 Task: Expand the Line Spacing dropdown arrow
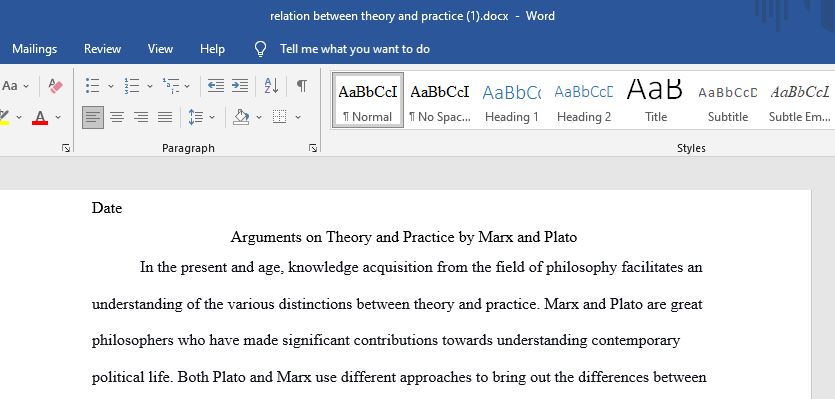tap(212, 117)
